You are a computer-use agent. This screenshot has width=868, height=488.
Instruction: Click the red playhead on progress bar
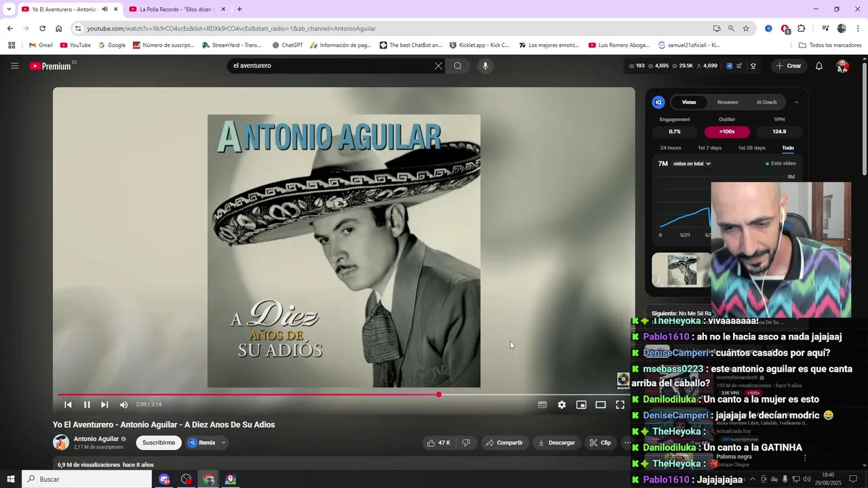coord(439,394)
